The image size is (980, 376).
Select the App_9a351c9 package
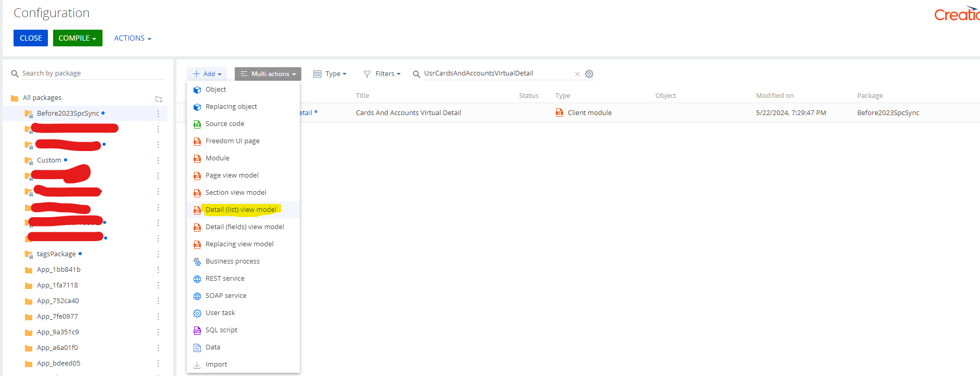point(58,332)
